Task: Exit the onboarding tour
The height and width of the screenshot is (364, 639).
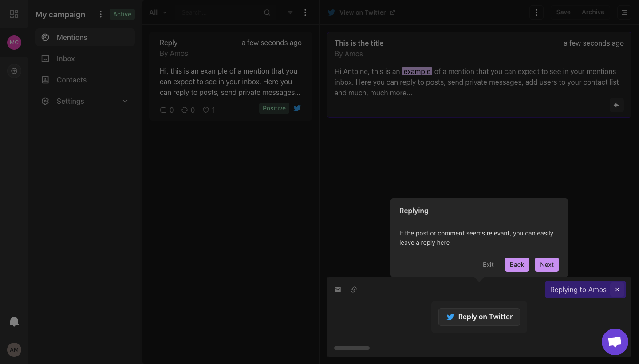Action: [488, 265]
